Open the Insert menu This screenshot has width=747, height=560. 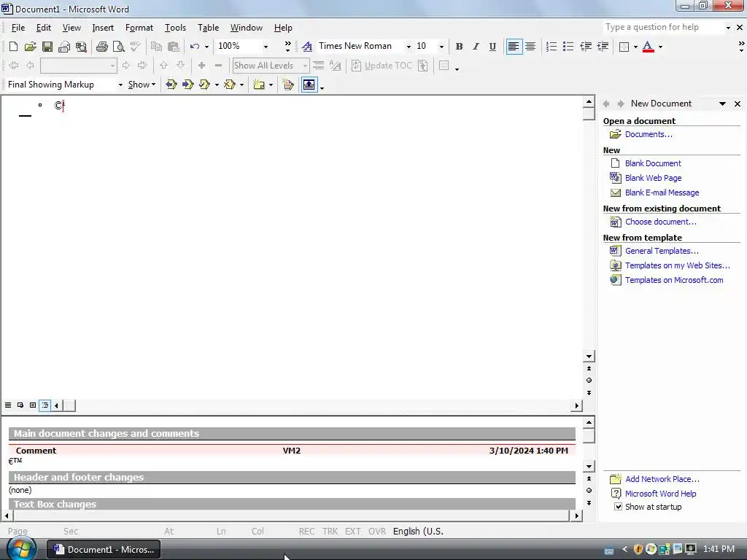click(103, 28)
